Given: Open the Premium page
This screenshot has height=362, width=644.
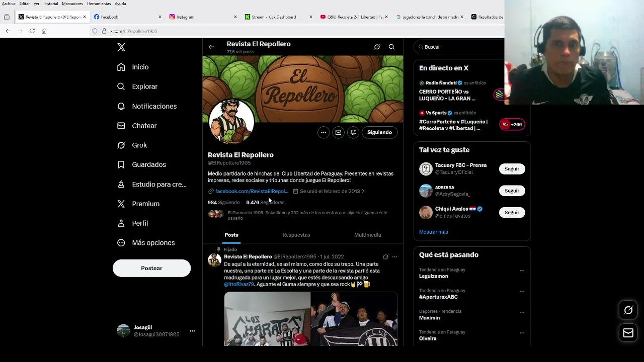Looking at the screenshot, I should 138,204.
